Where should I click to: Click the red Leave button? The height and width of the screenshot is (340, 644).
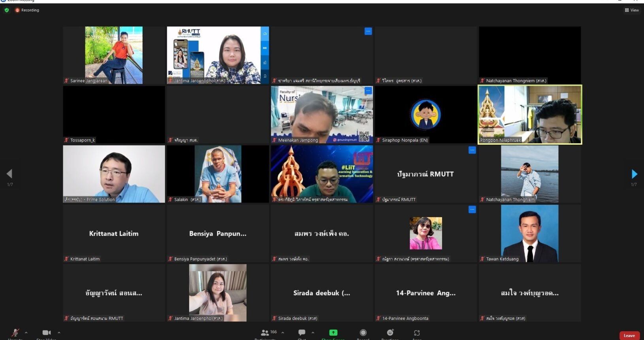(x=629, y=336)
